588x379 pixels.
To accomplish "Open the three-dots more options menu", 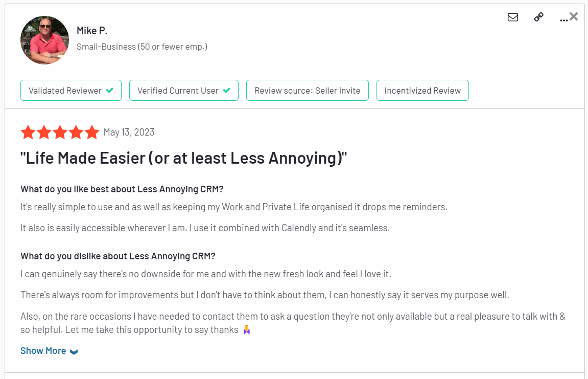I will (563, 20).
